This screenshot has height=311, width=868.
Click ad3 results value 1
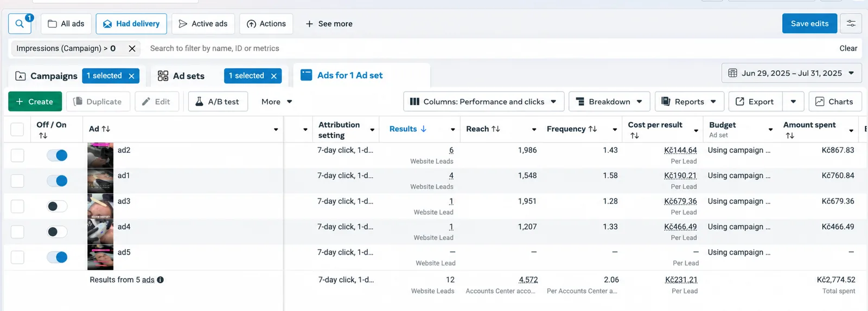point(451,201)
